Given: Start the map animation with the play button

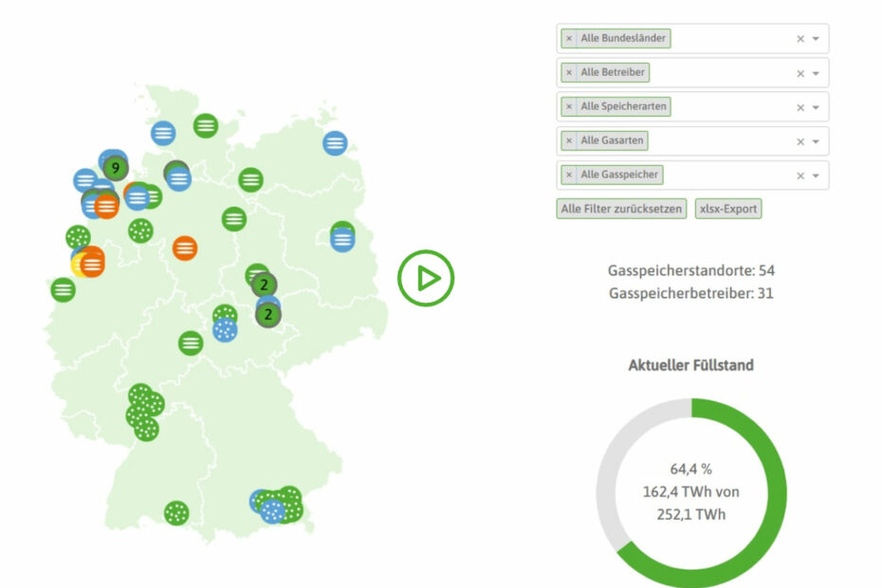Looking at the screenshot, I should coord(426,278).
